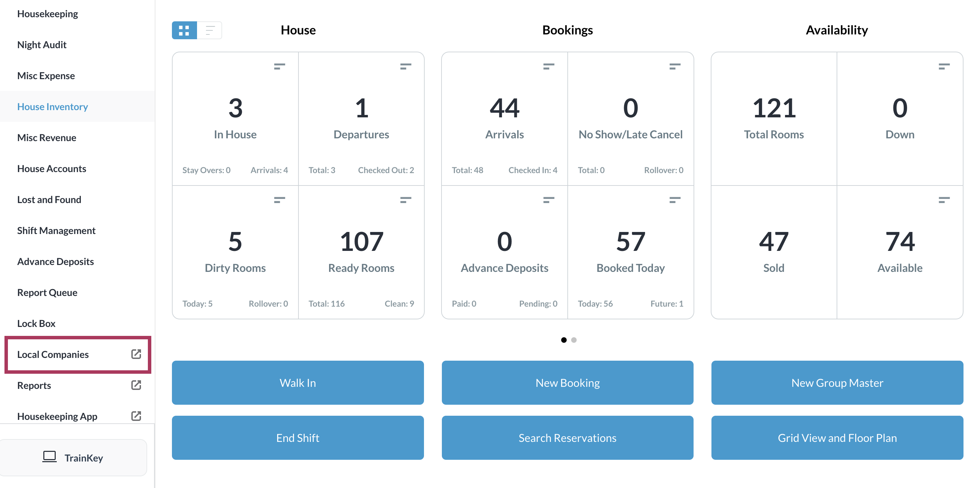
Task: Open In House tile options icon
Action: click(x=279, y=67)
